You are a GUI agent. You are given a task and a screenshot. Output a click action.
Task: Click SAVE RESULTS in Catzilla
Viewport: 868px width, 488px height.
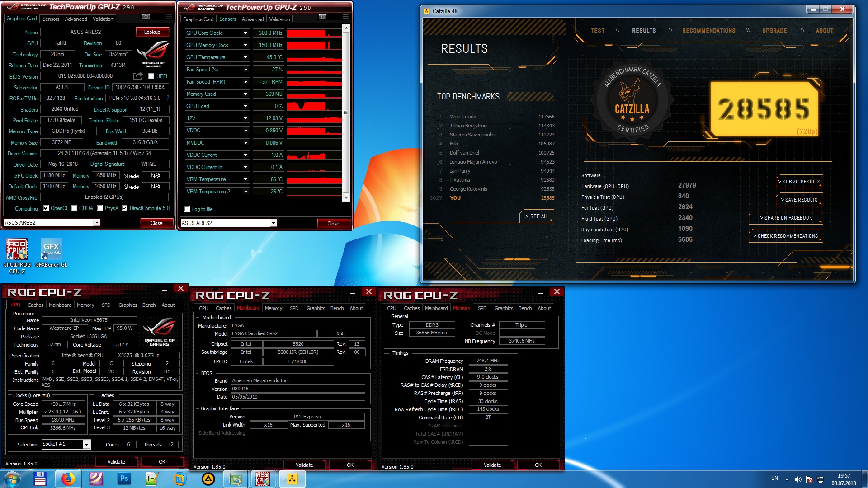pos(799,200)
